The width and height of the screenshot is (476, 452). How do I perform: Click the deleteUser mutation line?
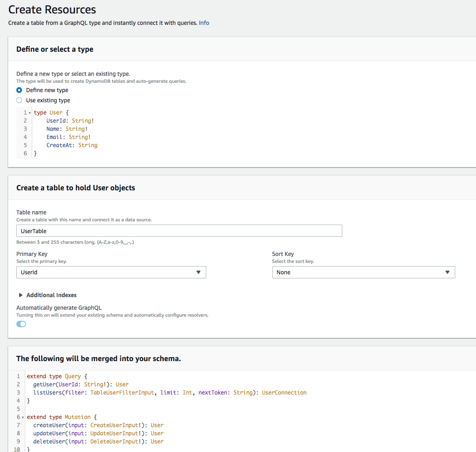click(98, 442)
